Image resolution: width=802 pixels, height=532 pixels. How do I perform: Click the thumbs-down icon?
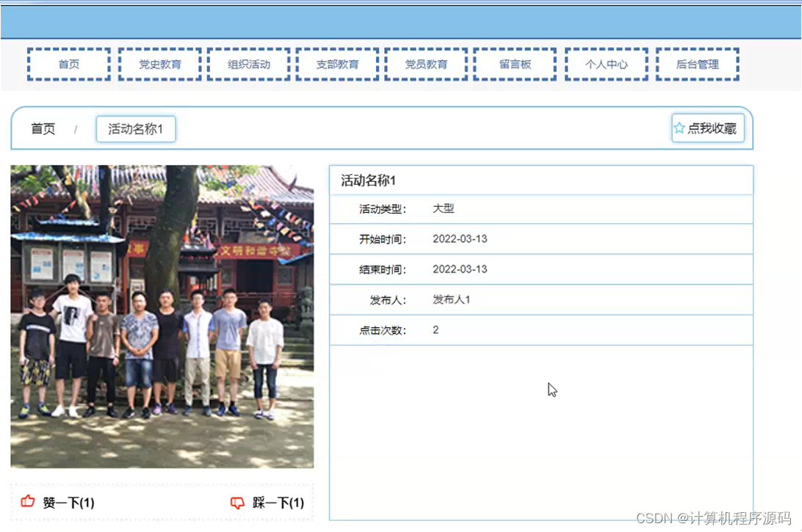click(237, 503)
